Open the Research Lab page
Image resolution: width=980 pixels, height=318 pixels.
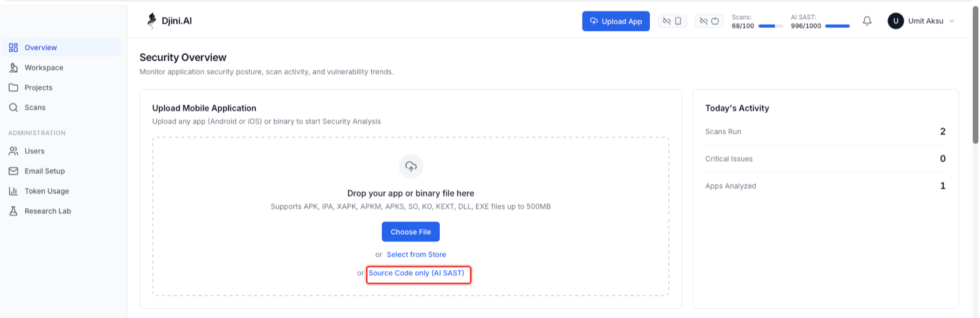tap(61, 211)
